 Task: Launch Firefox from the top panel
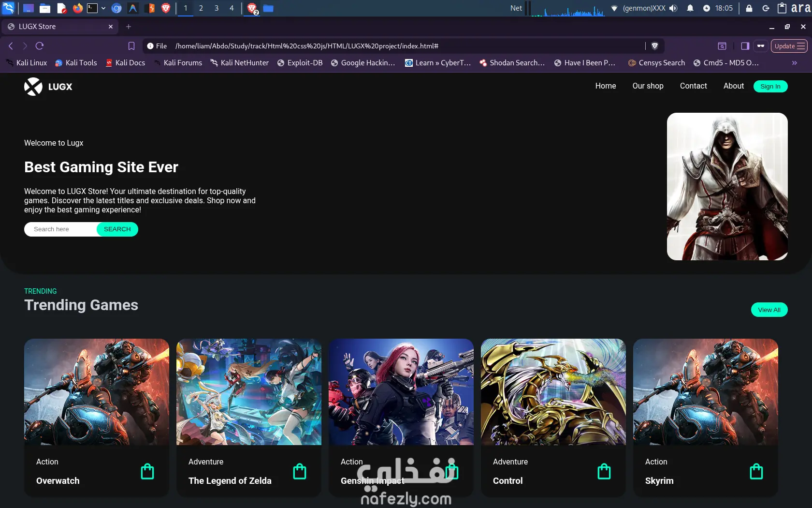click(77, 8)
